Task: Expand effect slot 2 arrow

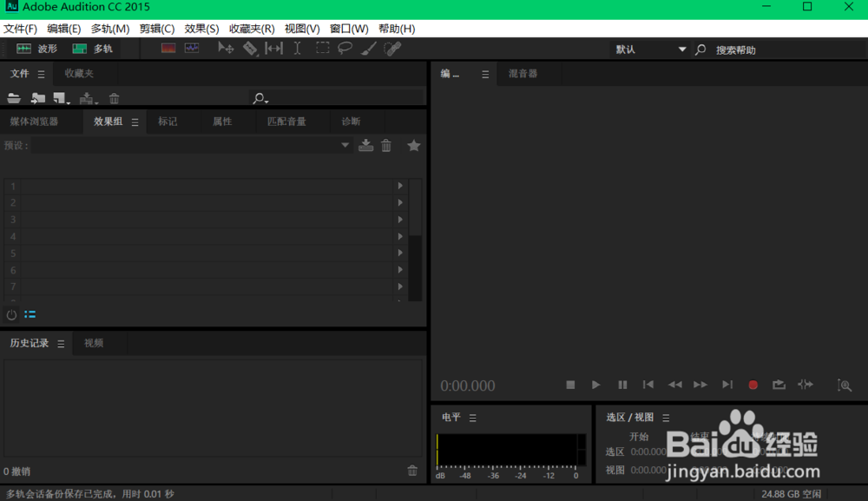Action: (x=399, y=202)
